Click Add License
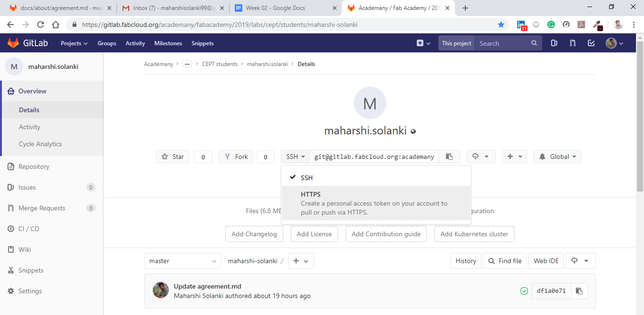The image size is (644, 315). tap(314, 234)
